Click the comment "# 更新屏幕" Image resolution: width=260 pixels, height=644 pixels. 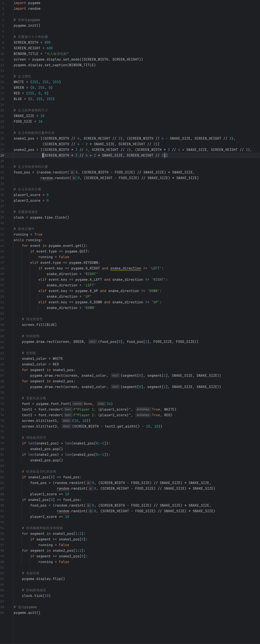coord(31,573)
